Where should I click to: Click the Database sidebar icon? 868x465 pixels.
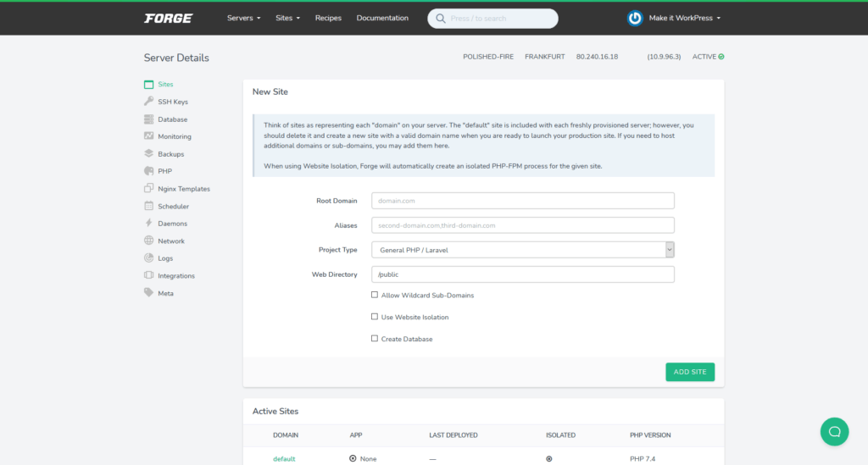tap(148, 119)
